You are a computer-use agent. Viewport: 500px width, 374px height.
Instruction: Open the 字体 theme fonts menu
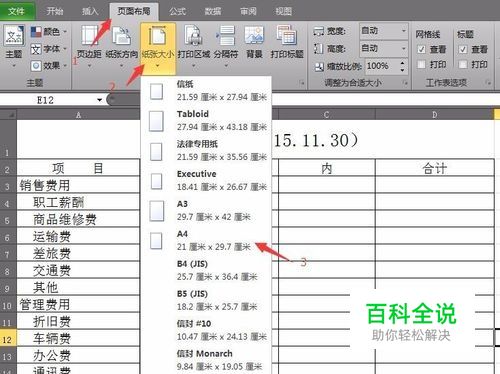[49, 49]
